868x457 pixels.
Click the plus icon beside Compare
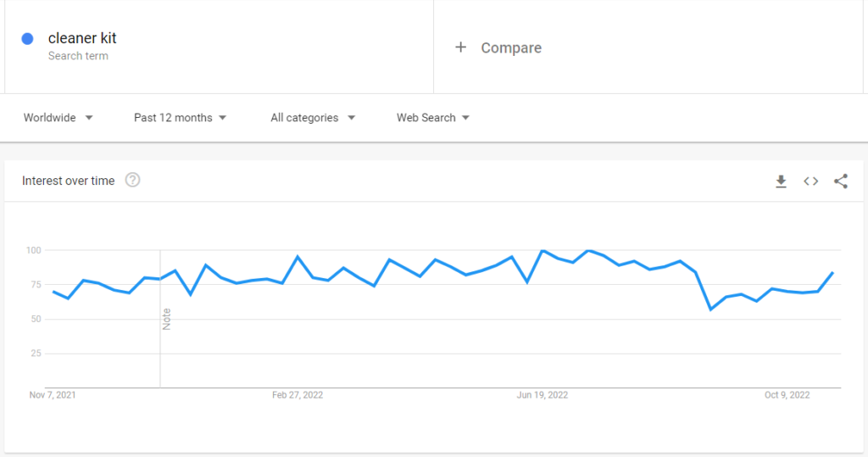click(x=460, y=47)
